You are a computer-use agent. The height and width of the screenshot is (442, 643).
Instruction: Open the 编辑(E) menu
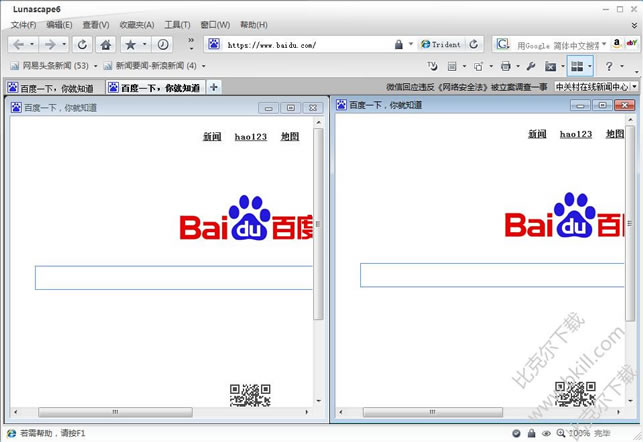[x=59, y=25]
